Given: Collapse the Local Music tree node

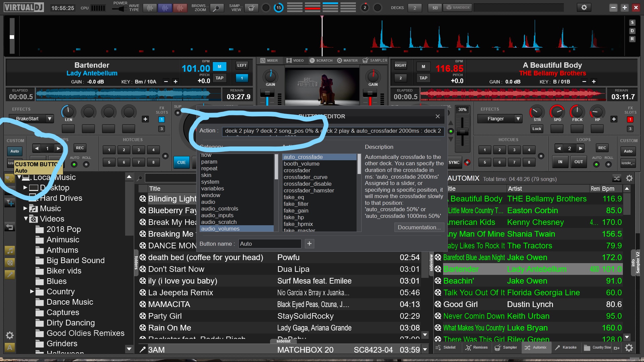Looking at the screenshot, I should [19, 177].
